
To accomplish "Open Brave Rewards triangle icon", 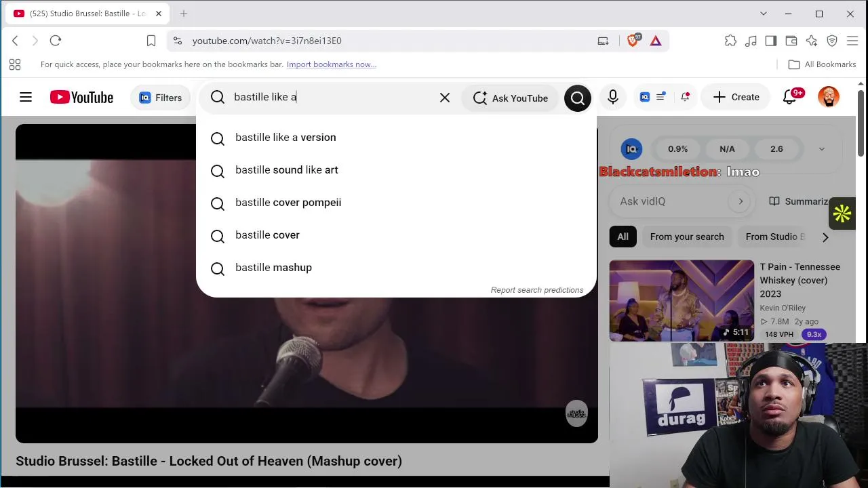I will coord(656,41).
